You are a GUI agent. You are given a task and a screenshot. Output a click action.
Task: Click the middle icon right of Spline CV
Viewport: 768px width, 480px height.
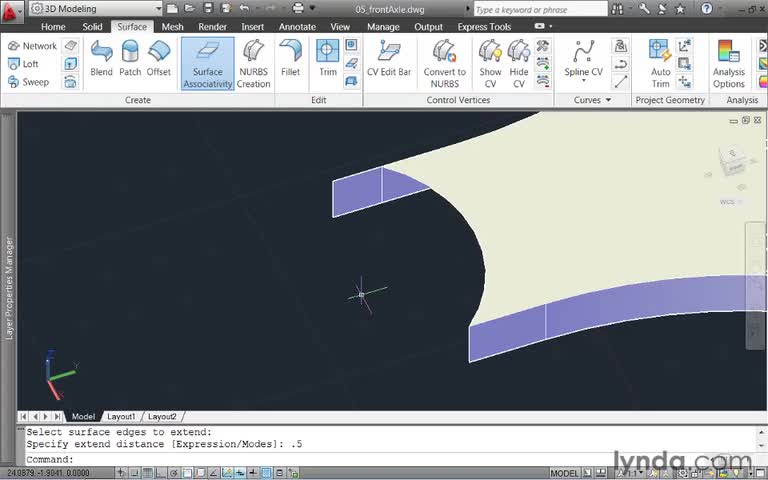coord(620,64)
